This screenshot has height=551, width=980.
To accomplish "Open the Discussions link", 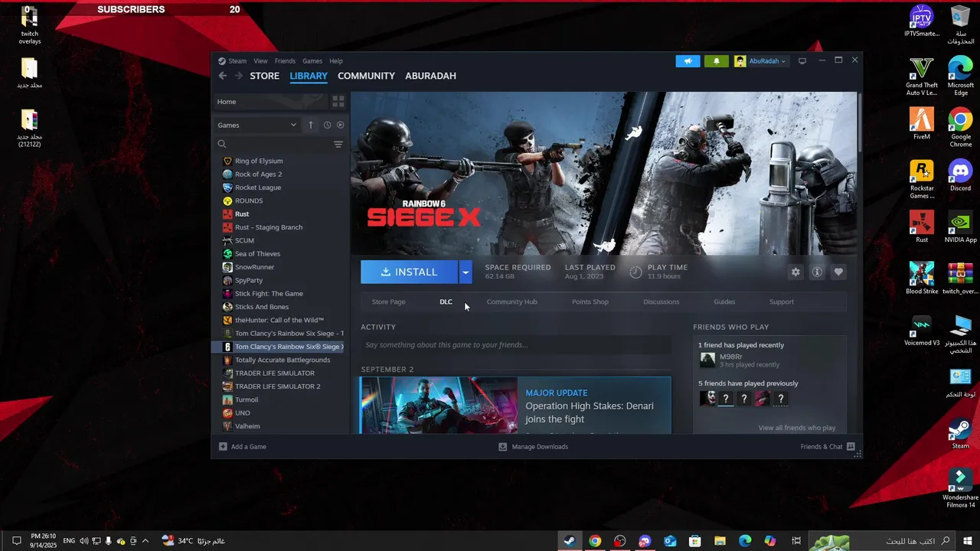I will (661, 302).
